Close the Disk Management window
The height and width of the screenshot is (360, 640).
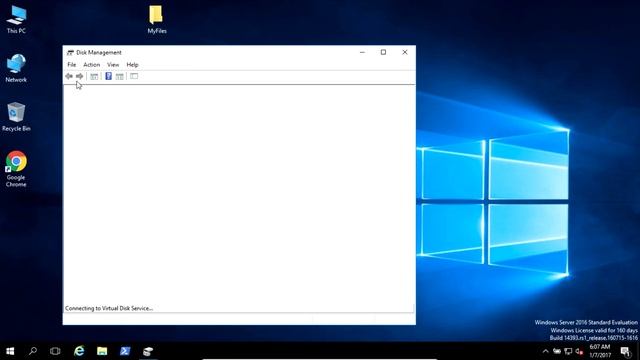pos(405,52)
